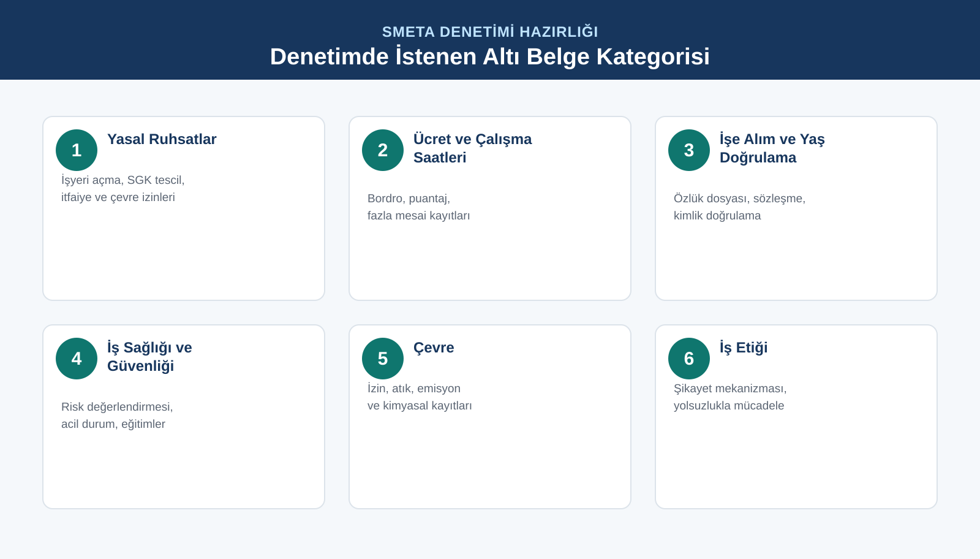Click the Risk değerlendirmesi description text
Screen dimensions: 980x559
click(x=117, y=416)
